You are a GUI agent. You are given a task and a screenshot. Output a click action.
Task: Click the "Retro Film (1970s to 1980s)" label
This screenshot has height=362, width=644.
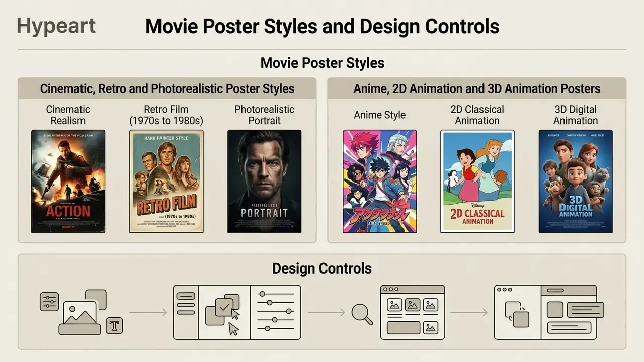pos(167,115)
